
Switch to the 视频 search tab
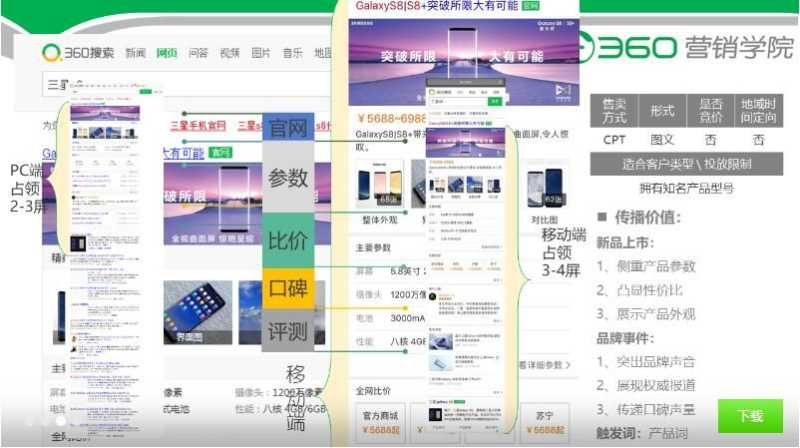pos(230,53)
